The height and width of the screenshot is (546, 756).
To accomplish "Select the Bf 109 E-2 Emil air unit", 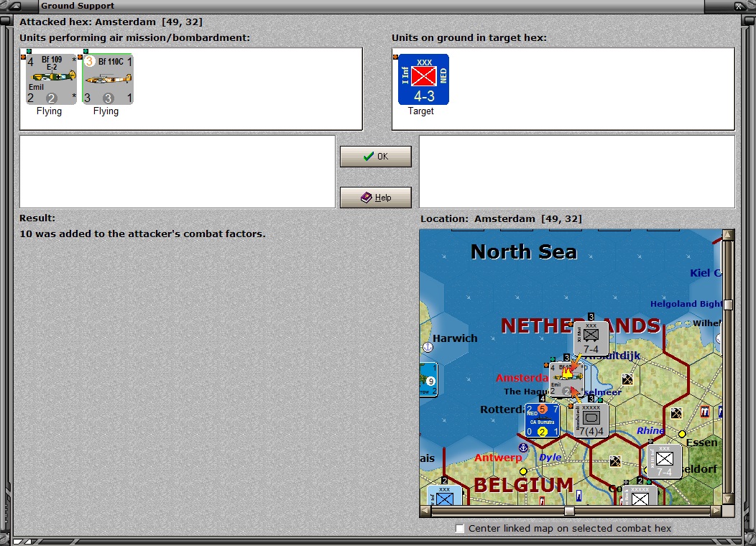I will click(51, 79).
